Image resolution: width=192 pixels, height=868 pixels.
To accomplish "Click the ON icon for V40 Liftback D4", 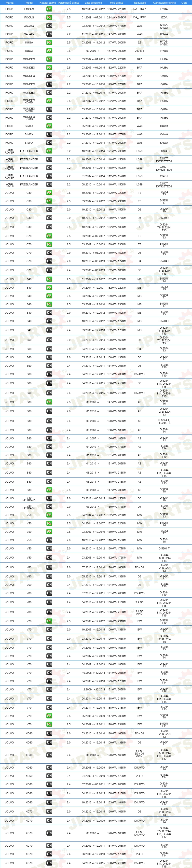I will click(x=49, y=507).
